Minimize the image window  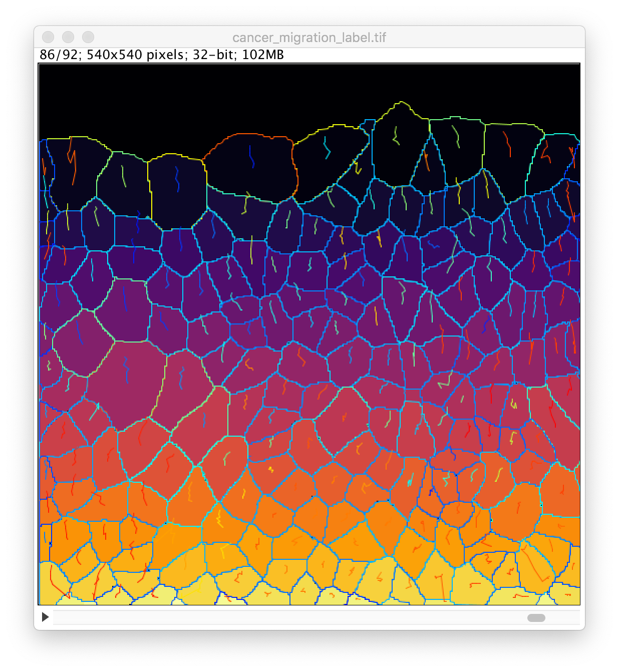68,37
